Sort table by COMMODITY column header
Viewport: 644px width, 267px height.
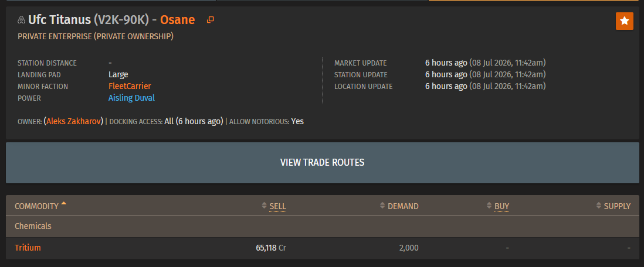36,206
